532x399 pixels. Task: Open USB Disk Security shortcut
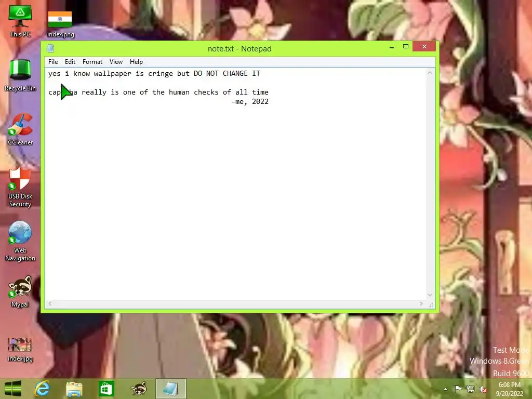click(x=20, y=187)
